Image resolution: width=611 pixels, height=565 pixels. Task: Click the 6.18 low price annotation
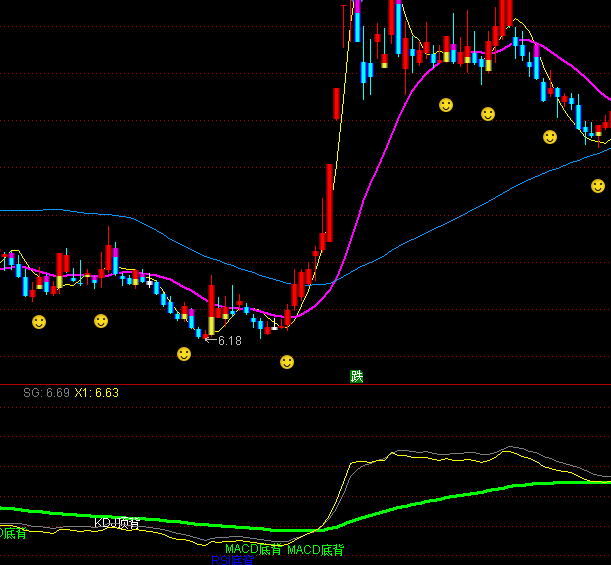pyautogui.click(x=229, y=341)
